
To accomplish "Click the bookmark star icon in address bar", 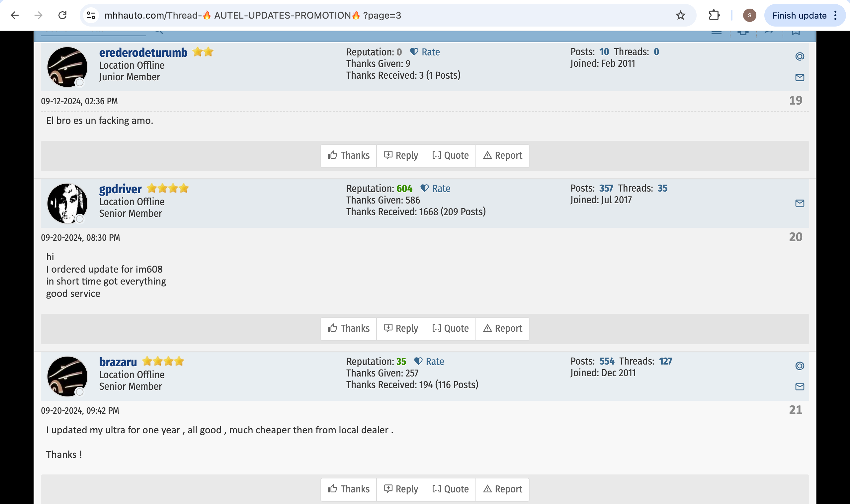I will click(x=680, y=15).
